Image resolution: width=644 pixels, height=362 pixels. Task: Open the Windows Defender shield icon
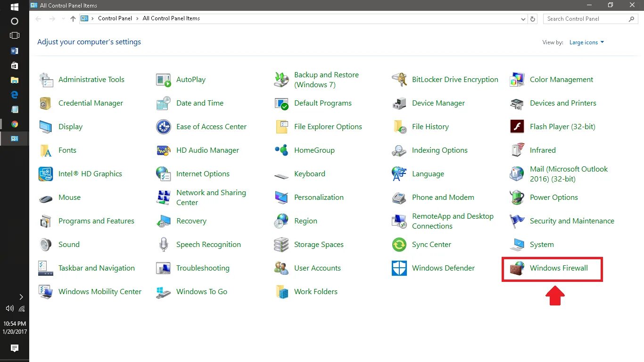click(x=399, y=268)
